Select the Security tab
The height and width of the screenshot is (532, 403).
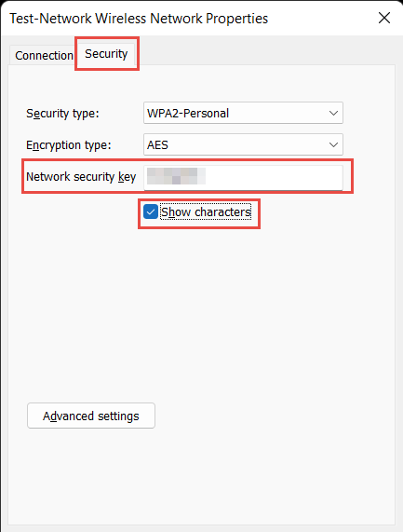[x=106, y=54]
